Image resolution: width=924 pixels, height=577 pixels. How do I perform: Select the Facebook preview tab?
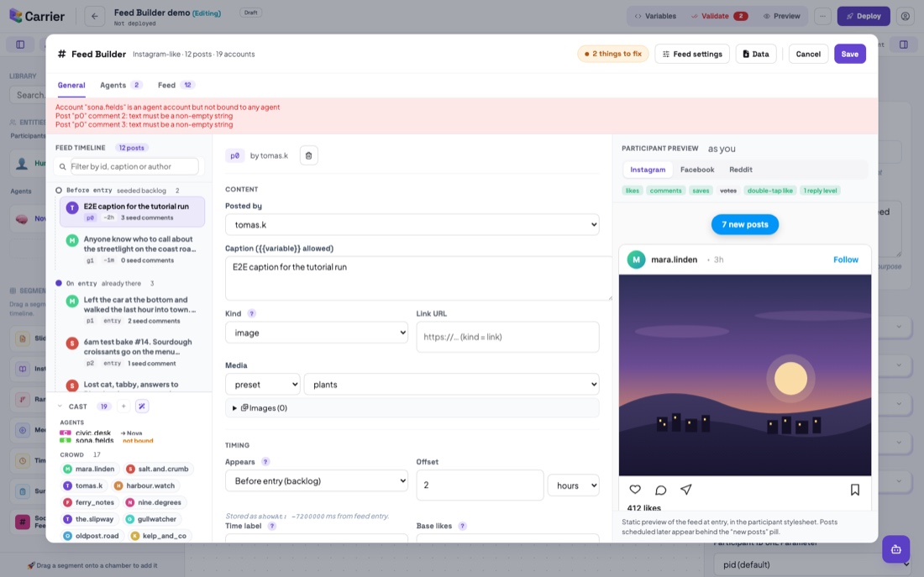(x=697, y=169)
